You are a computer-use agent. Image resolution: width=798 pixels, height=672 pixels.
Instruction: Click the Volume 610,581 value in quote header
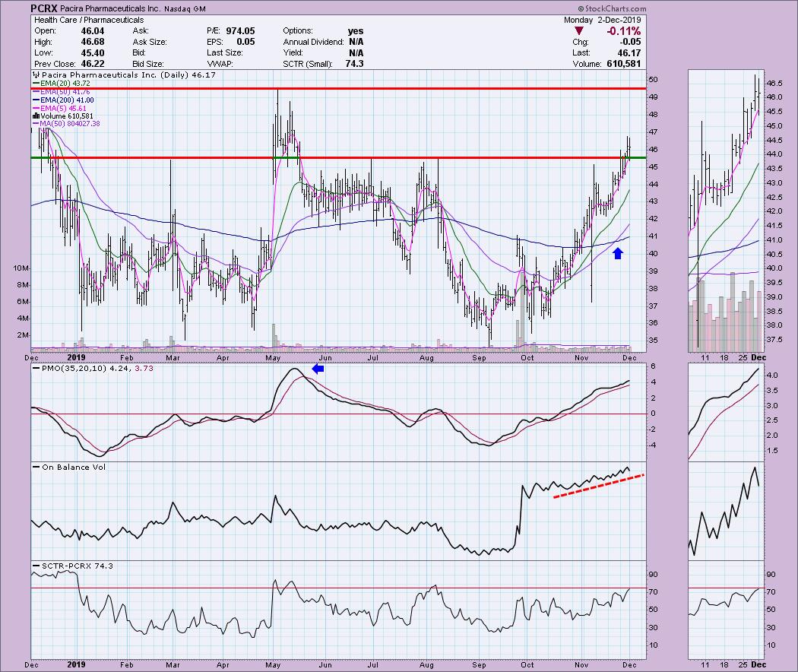point(624,64)
